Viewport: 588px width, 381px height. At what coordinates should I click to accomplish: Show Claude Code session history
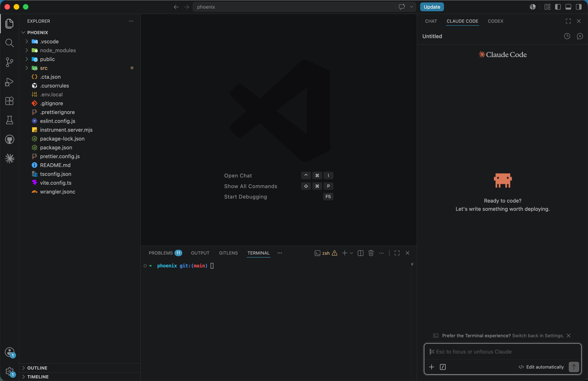(x=567, y=36)
